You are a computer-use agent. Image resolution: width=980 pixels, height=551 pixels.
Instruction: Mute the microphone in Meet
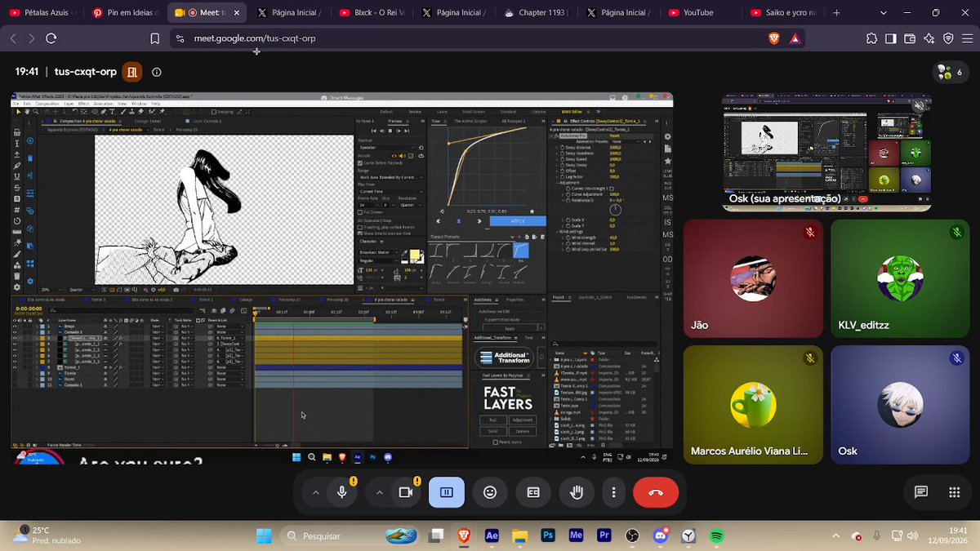(x=343, y=492)
